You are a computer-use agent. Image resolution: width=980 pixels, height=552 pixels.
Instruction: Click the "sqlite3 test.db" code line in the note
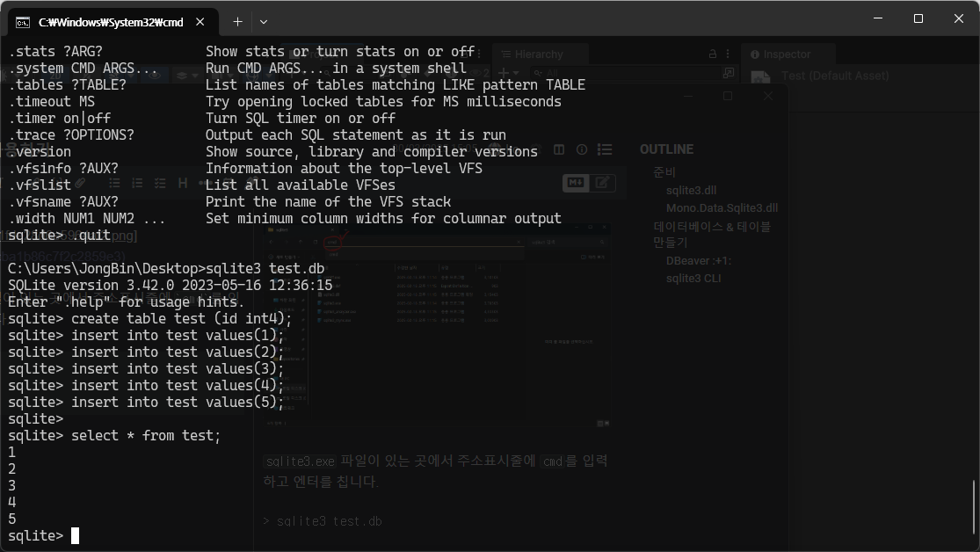coord(329,521)
